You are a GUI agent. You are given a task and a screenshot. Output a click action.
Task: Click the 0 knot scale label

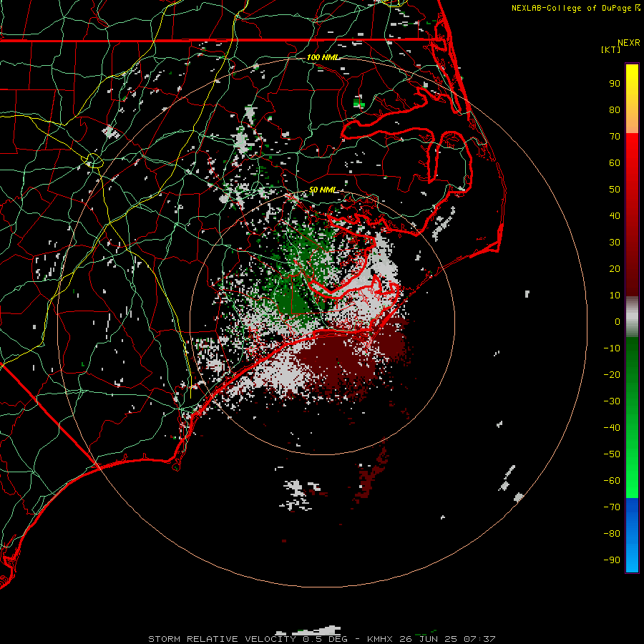pos(618,322)
